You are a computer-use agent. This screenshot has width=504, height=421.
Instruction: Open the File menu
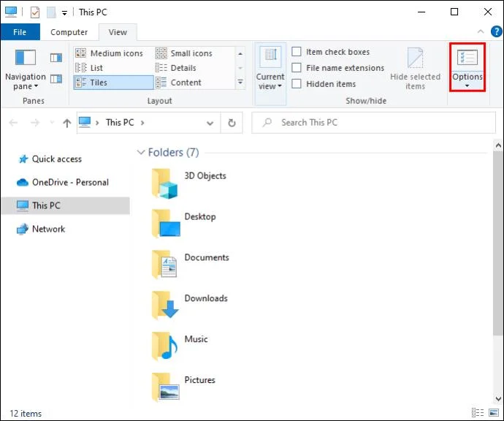click(x=20, y=32)
